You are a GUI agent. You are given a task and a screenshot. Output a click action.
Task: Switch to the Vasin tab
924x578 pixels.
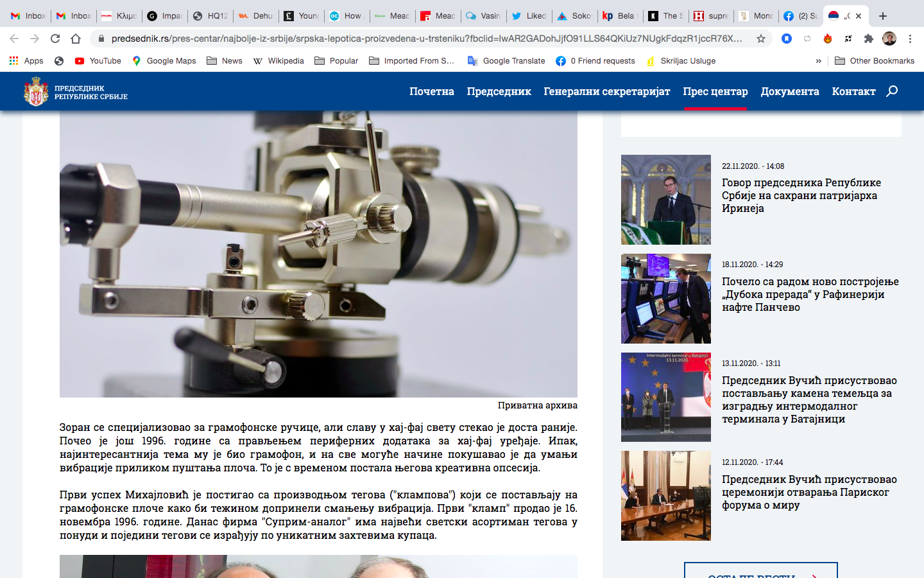coord(484,16)
